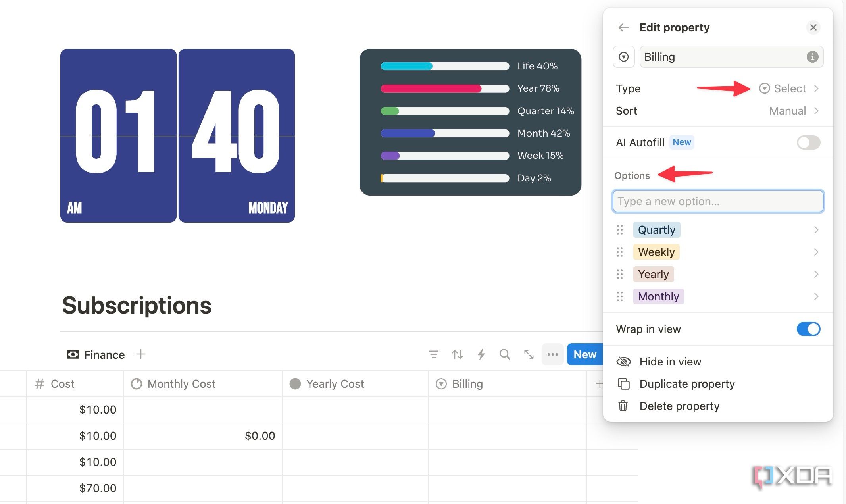Choose Hide in view from the menu
Viewport: 846px width, 504px height.
coord(670,362)
